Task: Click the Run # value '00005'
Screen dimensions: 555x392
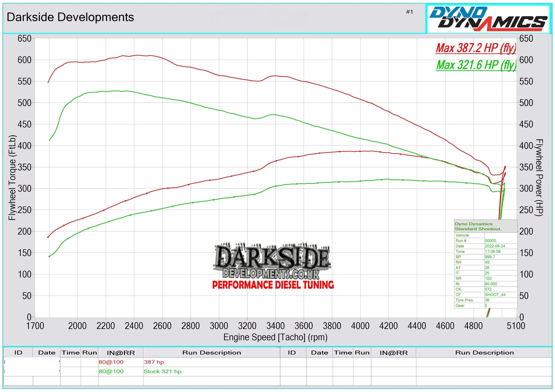Action: point(490,241)
